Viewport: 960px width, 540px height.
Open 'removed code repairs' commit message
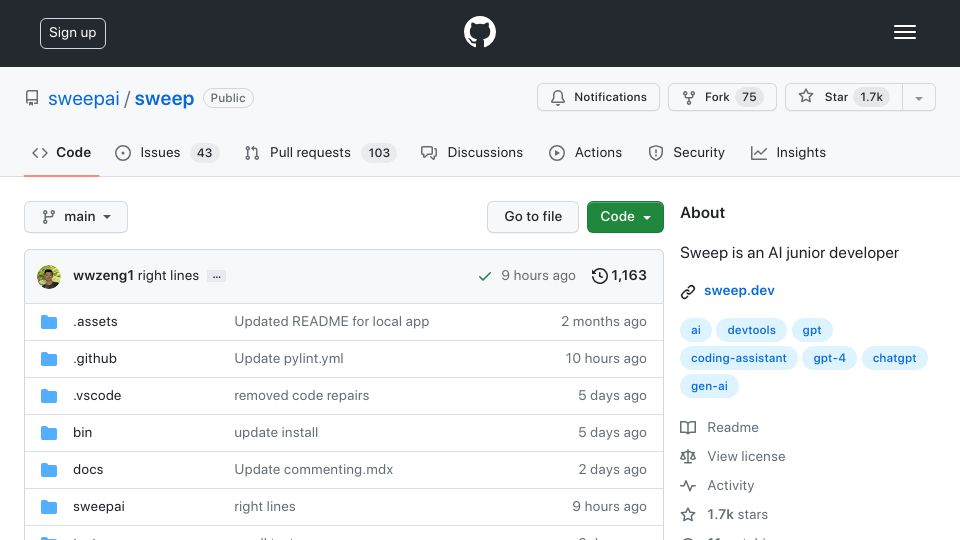coord(302,396)
